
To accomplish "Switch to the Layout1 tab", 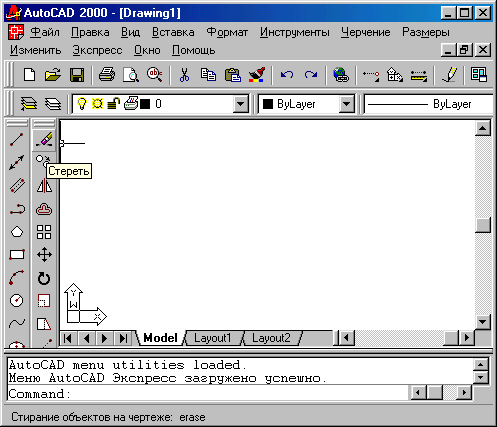I will point(212,338).
